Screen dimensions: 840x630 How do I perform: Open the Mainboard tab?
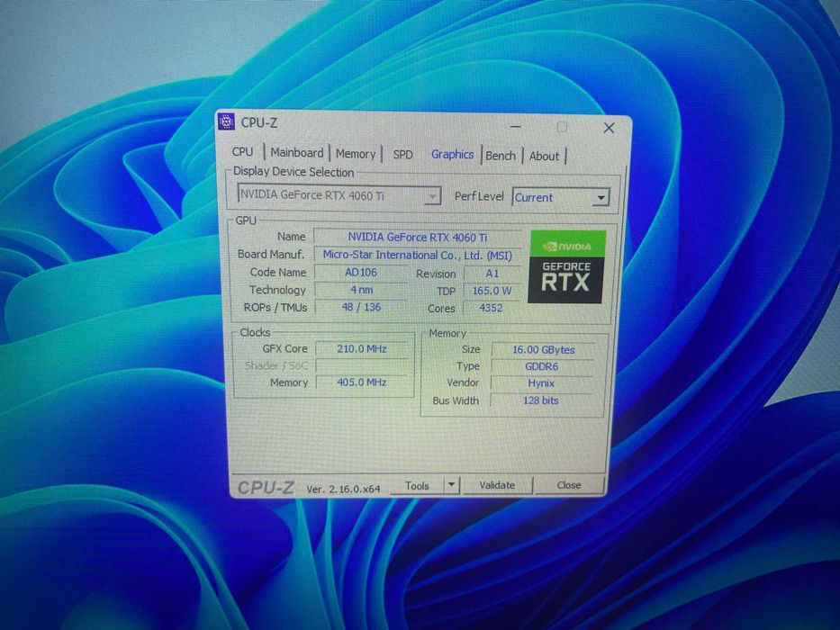297,153
